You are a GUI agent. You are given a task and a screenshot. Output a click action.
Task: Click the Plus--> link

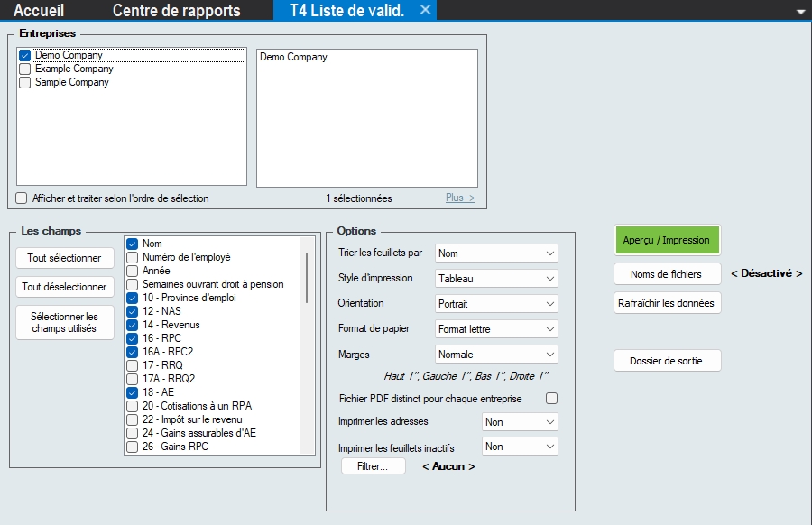tap(459, 198)
